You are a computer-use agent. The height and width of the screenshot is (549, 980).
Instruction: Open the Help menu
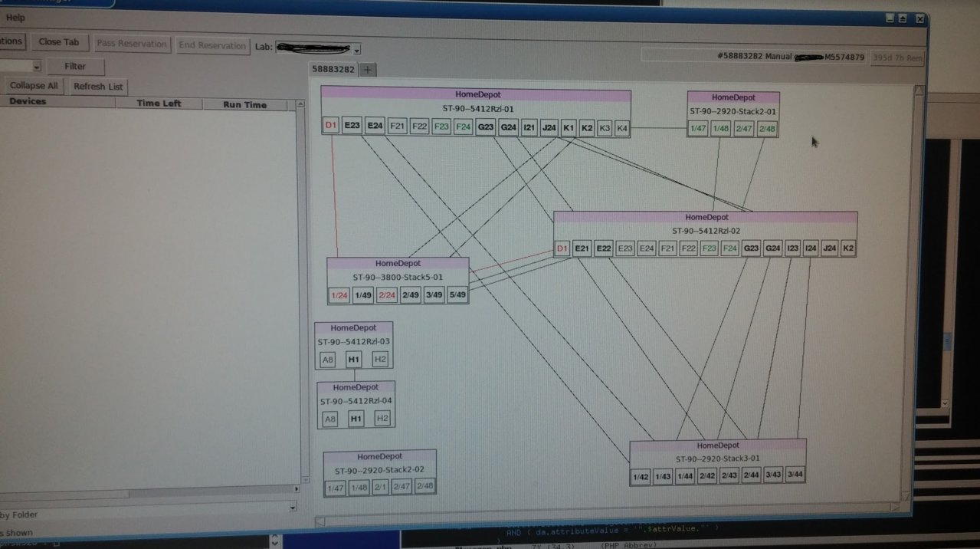point(15,18)
